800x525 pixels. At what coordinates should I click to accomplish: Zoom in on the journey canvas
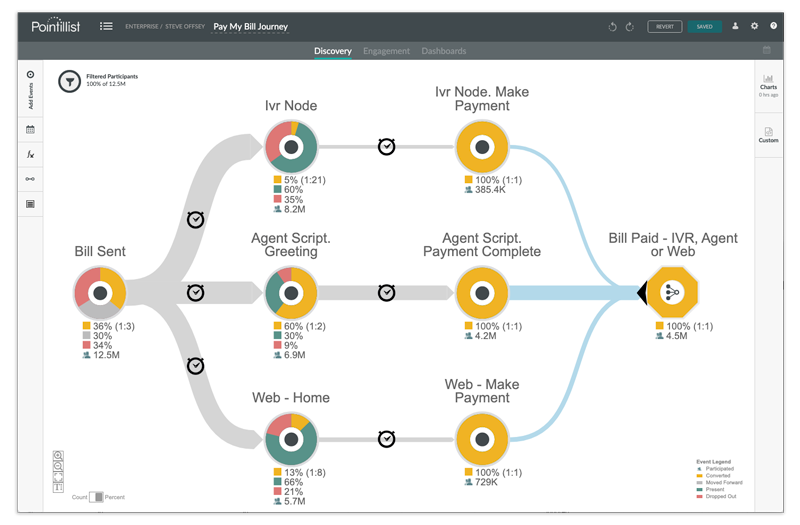click(58, 455)
